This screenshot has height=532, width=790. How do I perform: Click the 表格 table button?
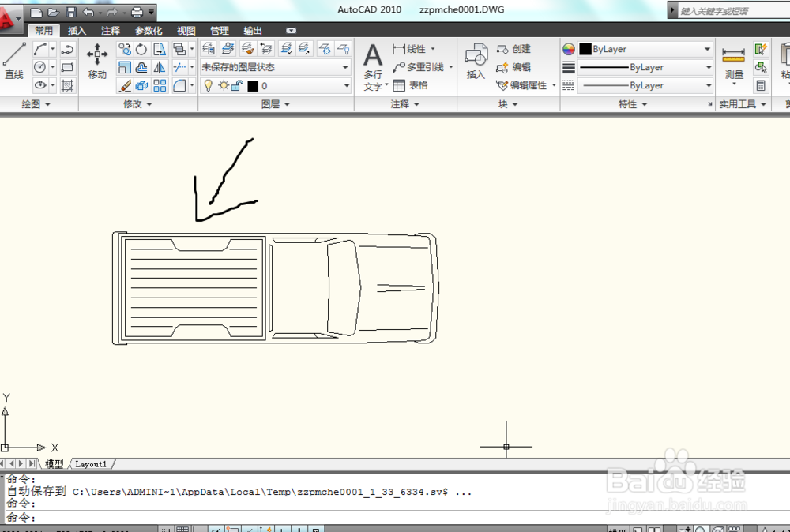[410, 85]
